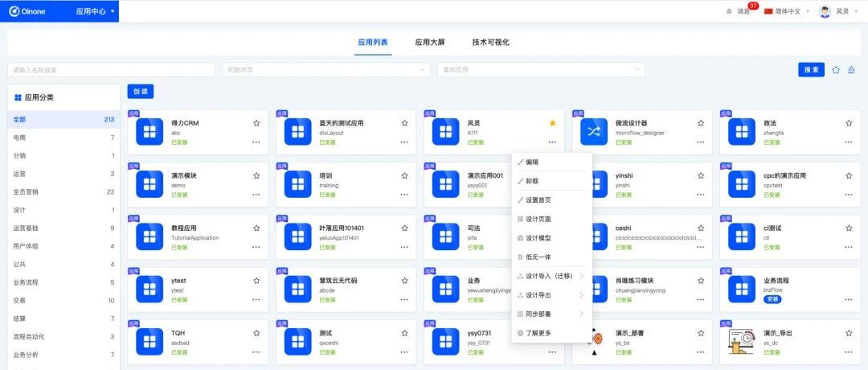This screenshot has width=868, height=370.
Task: Open more options for 政法
Action: (x=849, y=142)
